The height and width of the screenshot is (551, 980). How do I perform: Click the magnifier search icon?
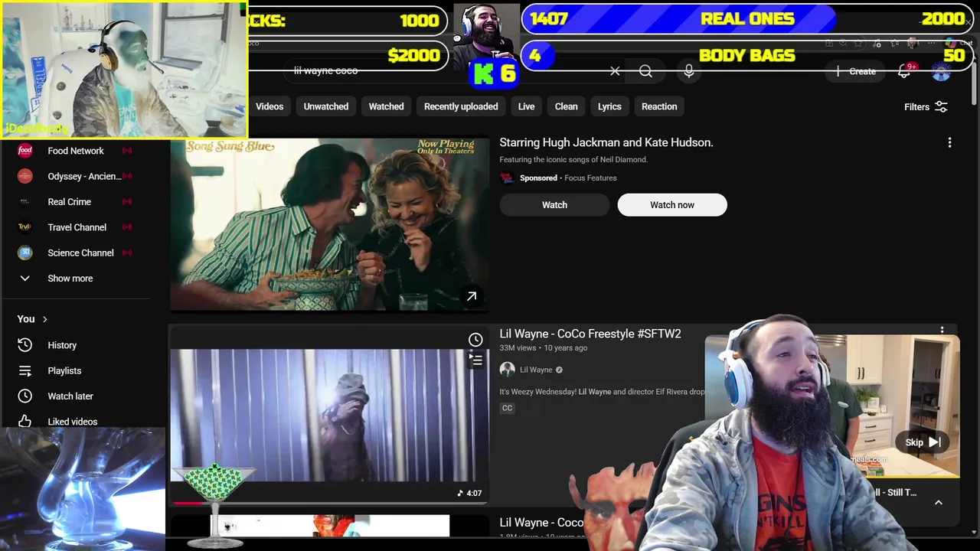click(x=645, y=71)
